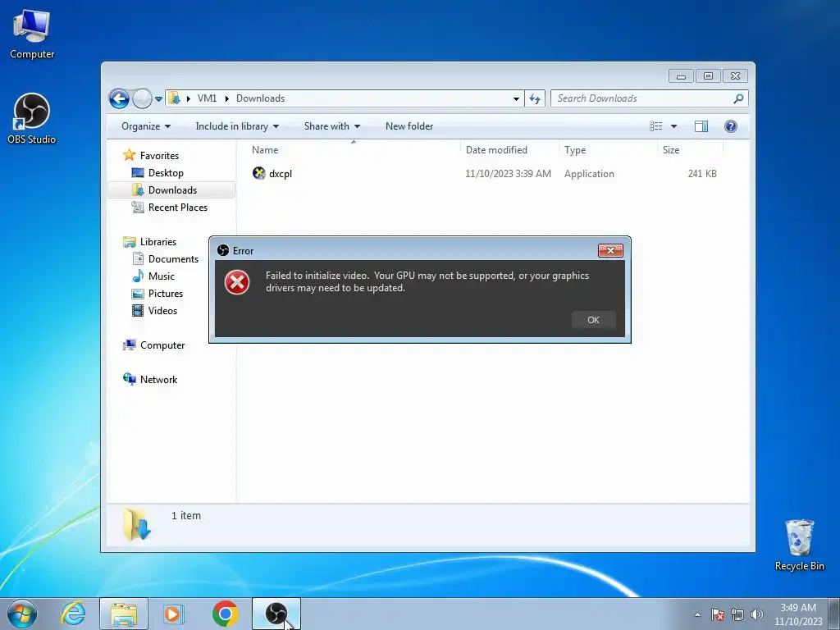
Task: Open the Pictures library
Action: (x=157, y=294)
